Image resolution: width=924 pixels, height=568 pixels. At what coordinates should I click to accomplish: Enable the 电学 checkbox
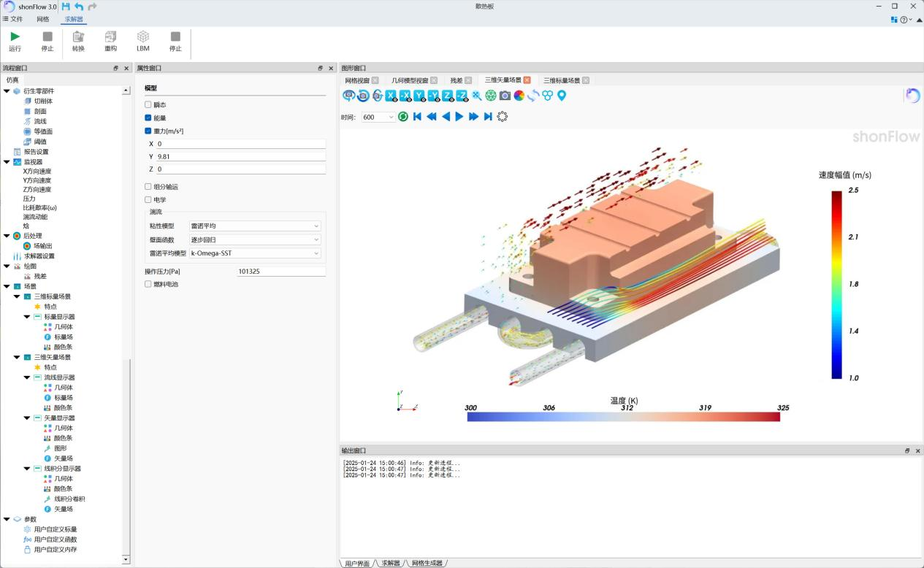[x=148, y=199]
